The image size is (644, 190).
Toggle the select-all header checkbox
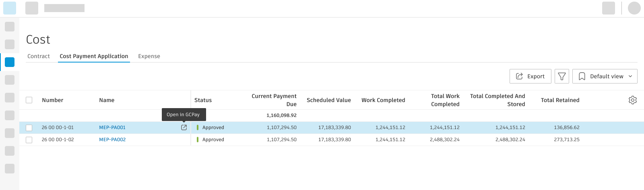29,100
